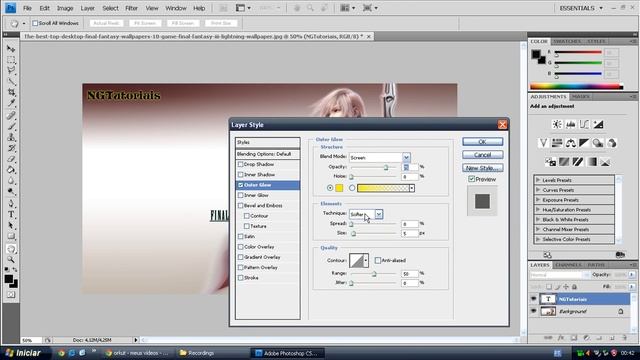The height and width of the screenshot is (360, 640).
Task: Add a Brightness/Contrast adjustment
Action: (x=557, y=124)
